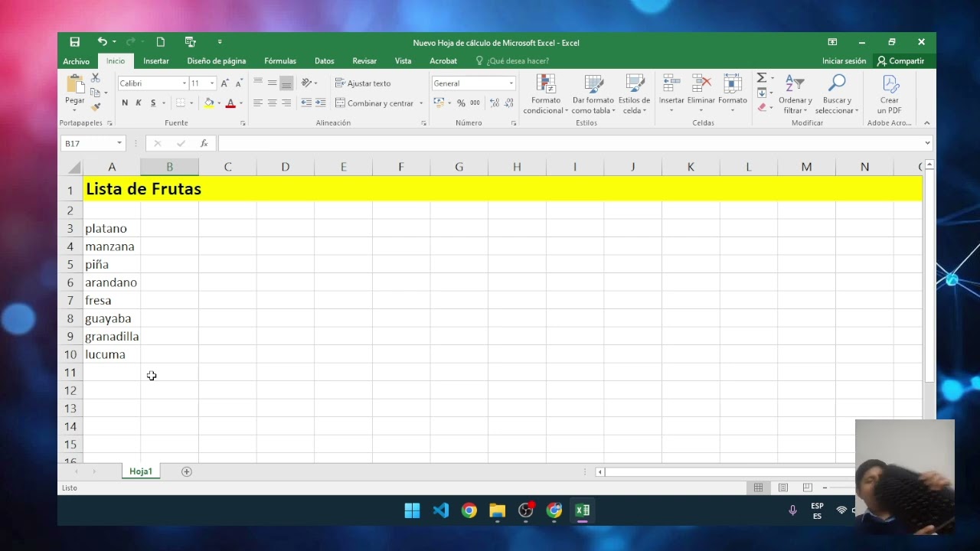Screen dimensions: 980x551
Task: Click the Compartir button
Action: click(x=900, y=61)
